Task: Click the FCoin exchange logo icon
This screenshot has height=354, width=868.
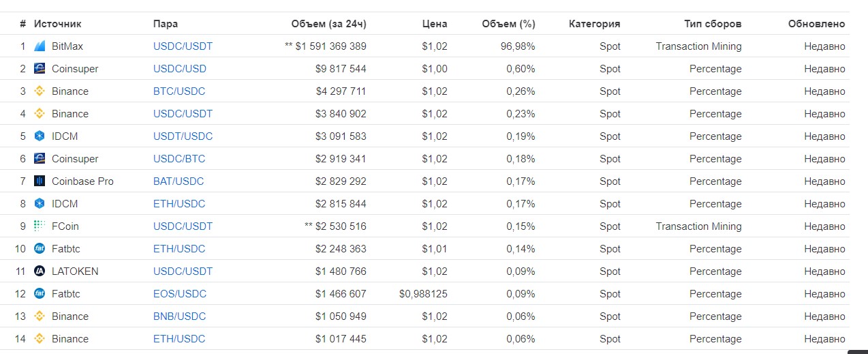Action: (40, 226)
